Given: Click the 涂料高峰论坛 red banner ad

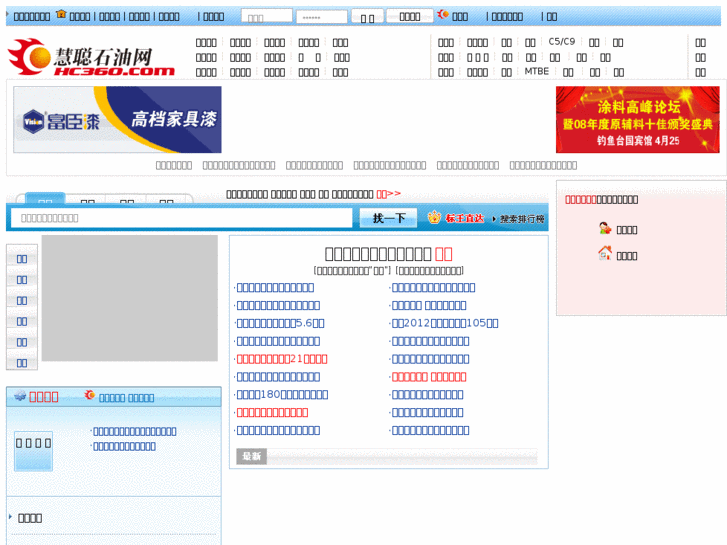Looking at the screenshot, I should [x=638, y=119].
